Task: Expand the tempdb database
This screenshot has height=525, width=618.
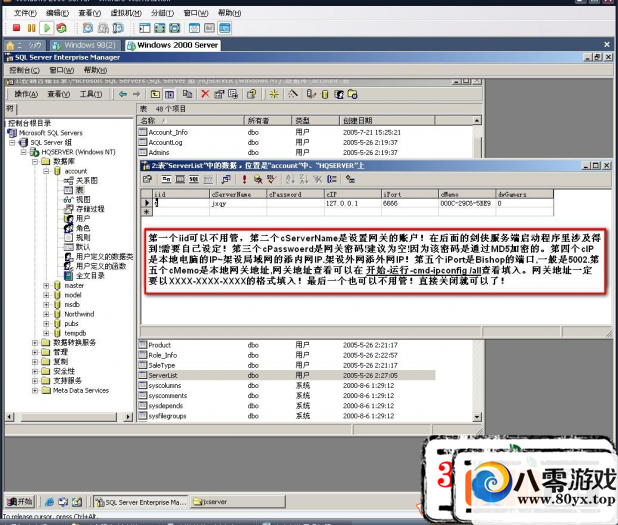Action: point(46,333)
